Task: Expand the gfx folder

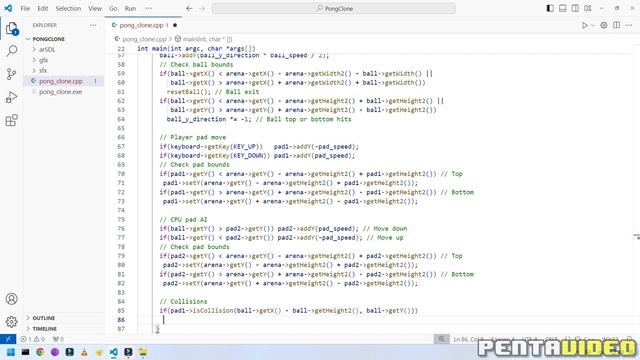Action: (43, 60)
